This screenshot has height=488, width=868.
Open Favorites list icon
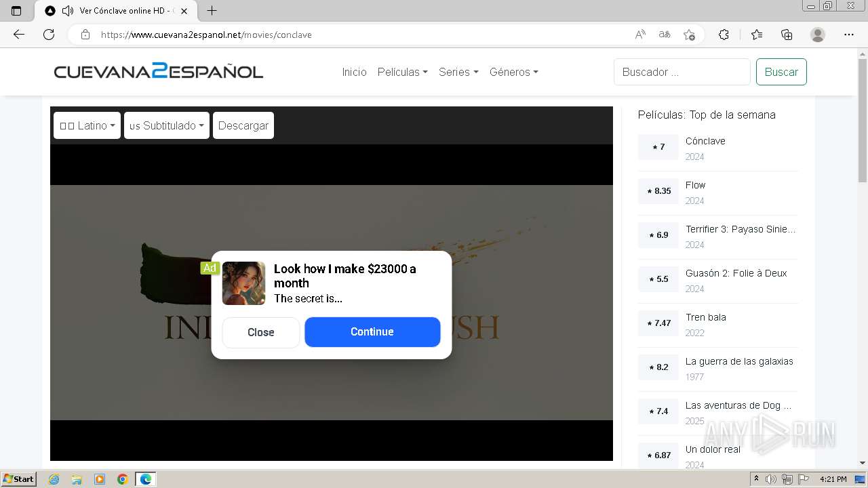[757, 35]
